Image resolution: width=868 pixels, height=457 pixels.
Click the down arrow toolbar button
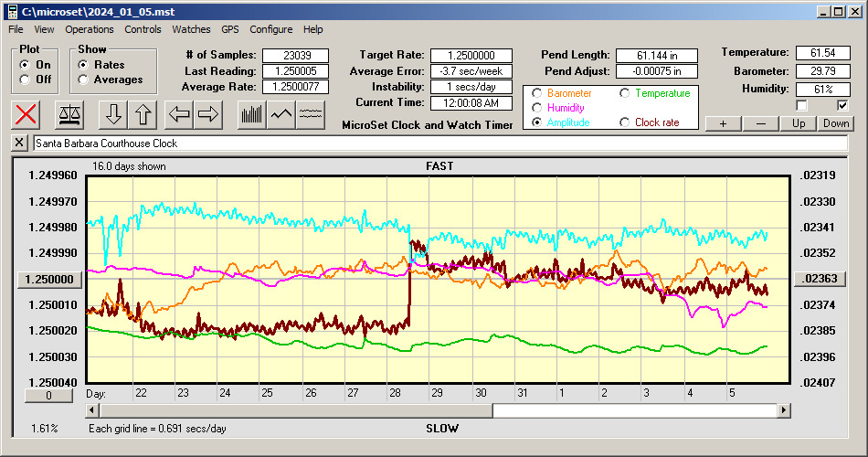point(113,114)
